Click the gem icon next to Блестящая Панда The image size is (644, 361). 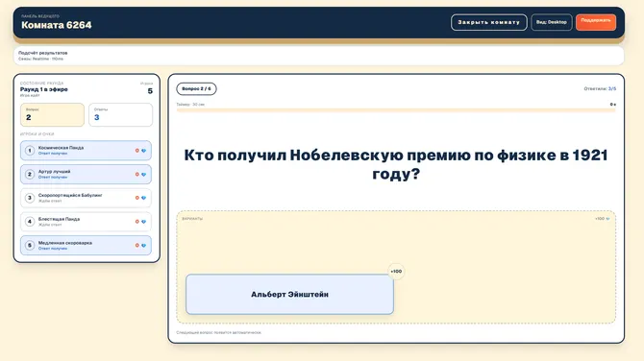(x=144, y=222)
